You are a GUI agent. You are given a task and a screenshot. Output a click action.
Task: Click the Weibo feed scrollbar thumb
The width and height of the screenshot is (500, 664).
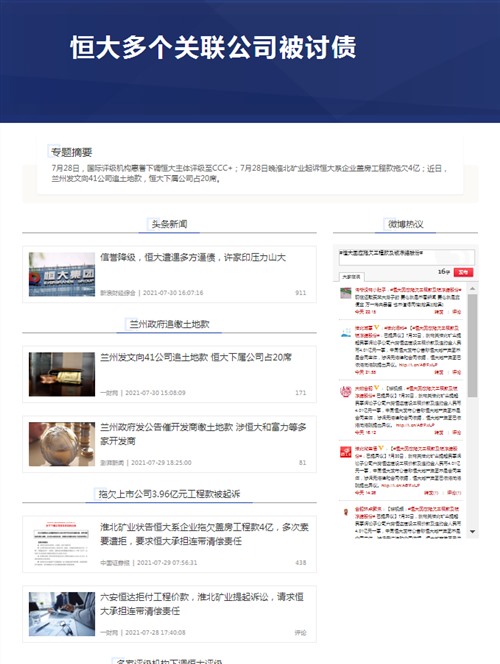(x=472, y=345)
